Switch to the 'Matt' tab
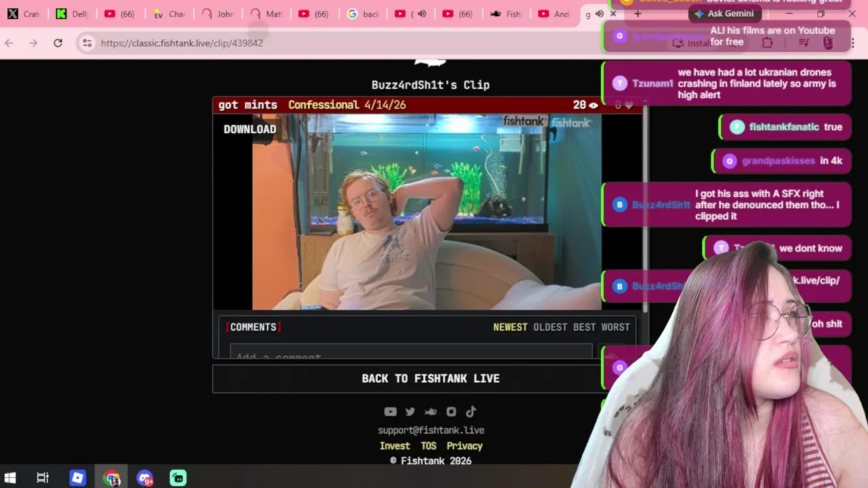The image size is (868, 488). pos(267,14)
